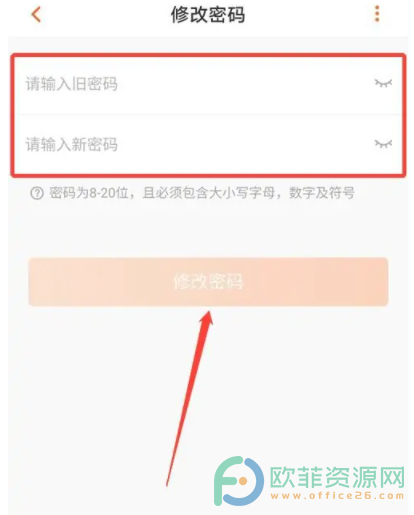Screen dimensions: 414x515
Task: Click the 欧菲资源网 watermark logo icon
Action: tap(239, 481)
